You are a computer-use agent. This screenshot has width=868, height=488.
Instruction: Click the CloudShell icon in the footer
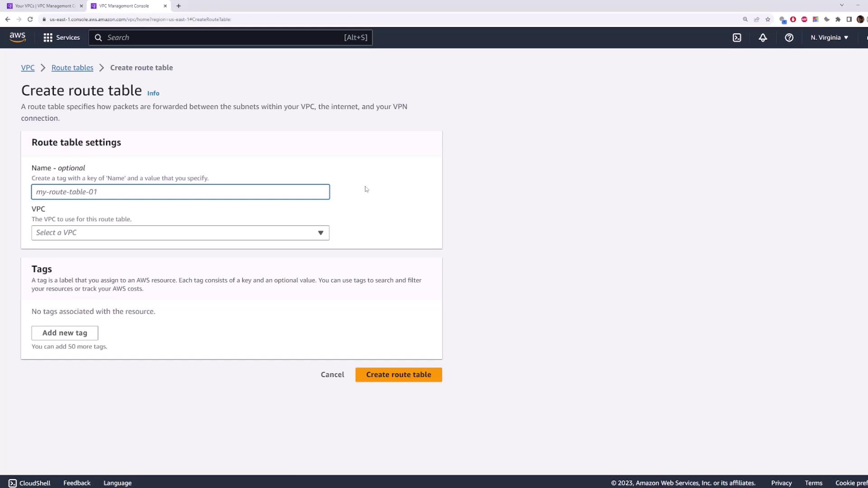[x=13, y=483]
